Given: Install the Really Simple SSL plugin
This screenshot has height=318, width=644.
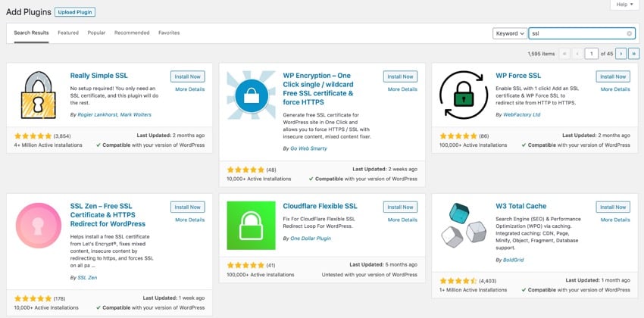Looking at the screenshot, I should (188, 76).
